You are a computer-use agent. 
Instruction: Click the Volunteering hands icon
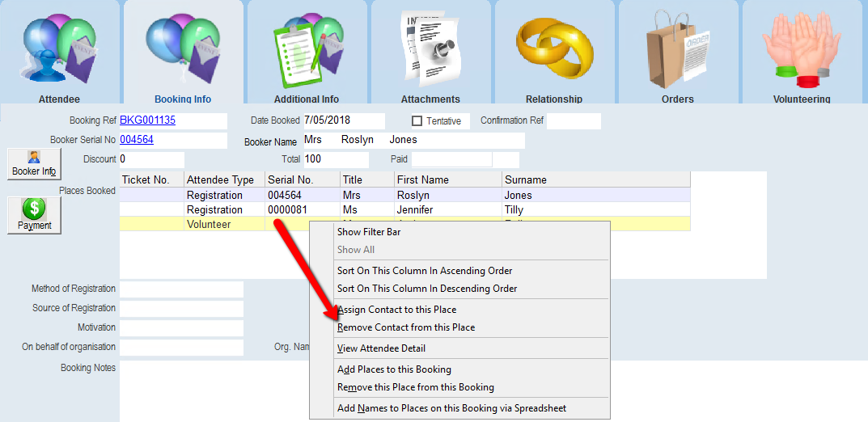coord(801,50)
